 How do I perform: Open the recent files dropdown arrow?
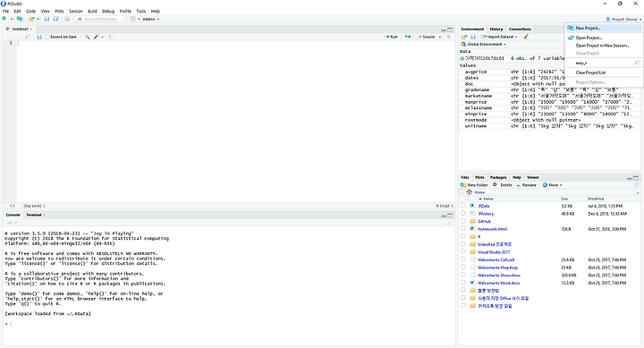pyautogui.click(x=38, y=20)
